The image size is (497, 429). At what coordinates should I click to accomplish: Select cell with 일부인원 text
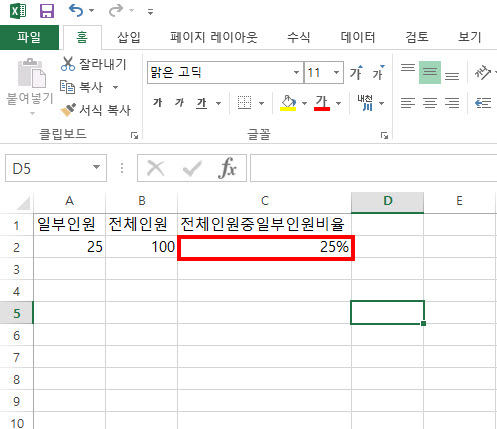pos(69,224)
